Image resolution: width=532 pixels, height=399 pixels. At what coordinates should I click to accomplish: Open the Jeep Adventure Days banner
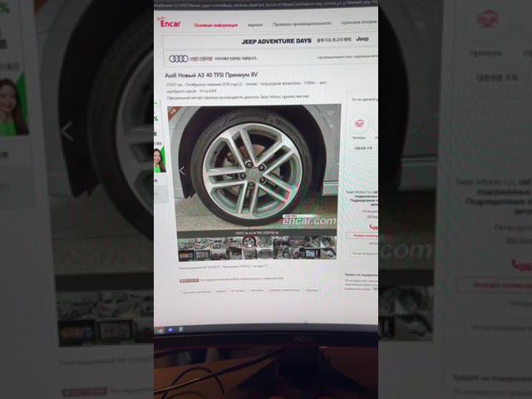tap(270, 41)
